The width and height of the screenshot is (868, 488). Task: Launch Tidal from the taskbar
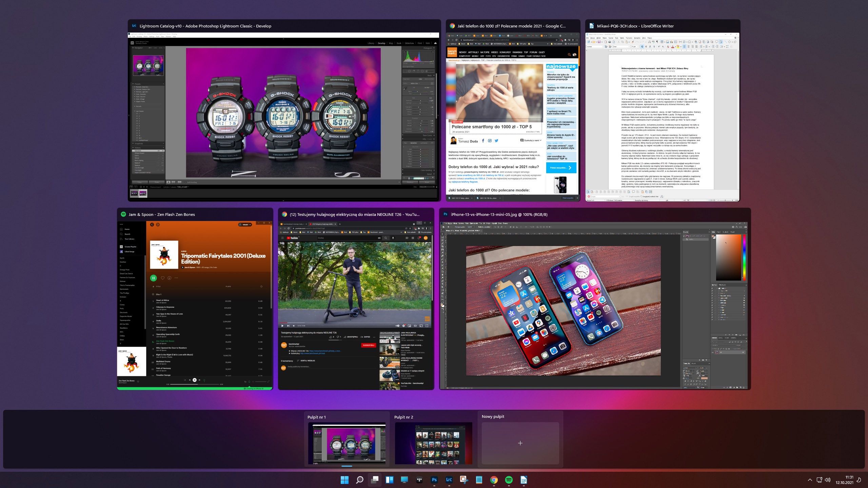(419, 480)
